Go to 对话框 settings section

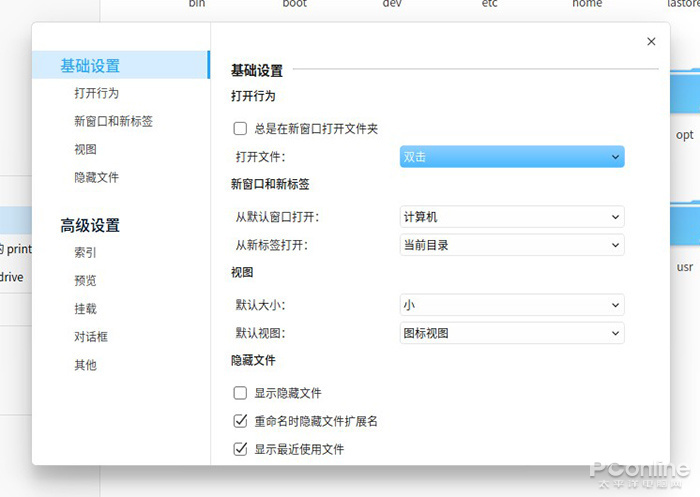pos(91,337)
